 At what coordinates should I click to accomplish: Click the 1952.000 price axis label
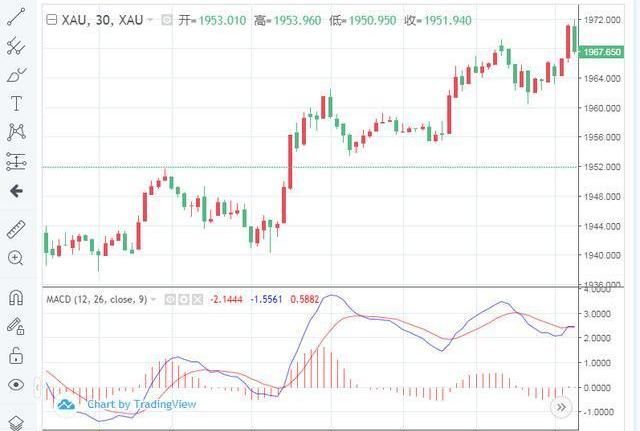point(602,167)
